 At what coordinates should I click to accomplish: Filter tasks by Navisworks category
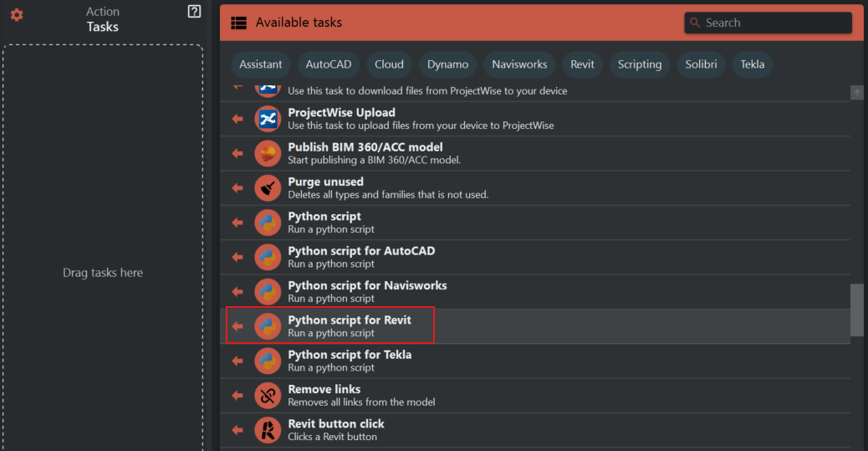click(x=519, y=64)
